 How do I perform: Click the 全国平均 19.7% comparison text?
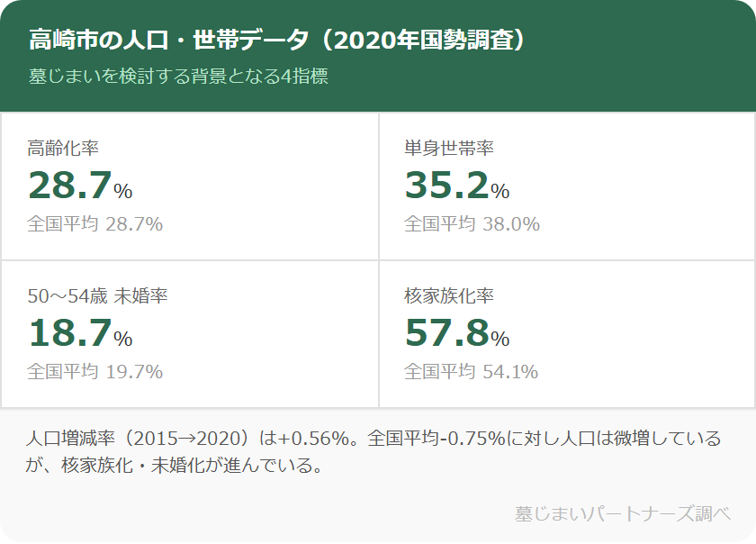coord(95,372)
